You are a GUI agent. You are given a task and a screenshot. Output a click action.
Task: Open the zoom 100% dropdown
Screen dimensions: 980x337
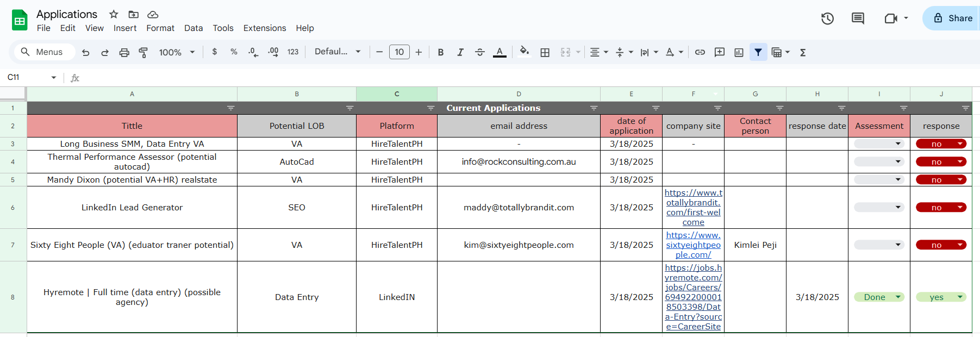[x=177, y=52]
